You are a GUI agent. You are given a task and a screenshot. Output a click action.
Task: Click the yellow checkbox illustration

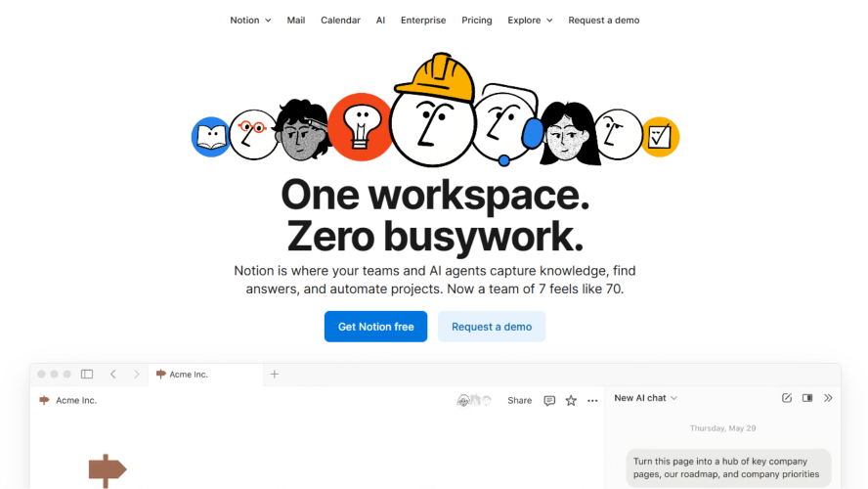tap(660, 137)
